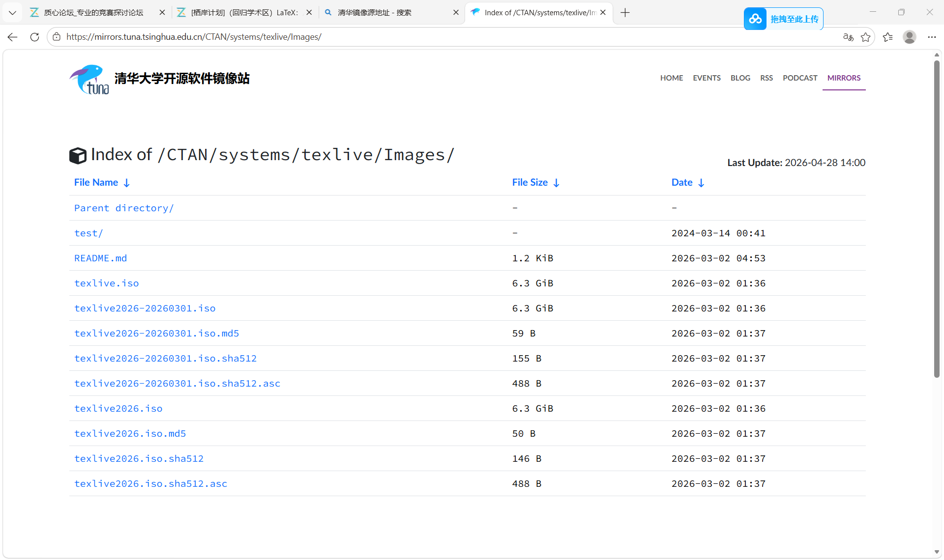Open PODCAST in site navigation
Viewport: 944px width, 560px height.
(800, 78)
